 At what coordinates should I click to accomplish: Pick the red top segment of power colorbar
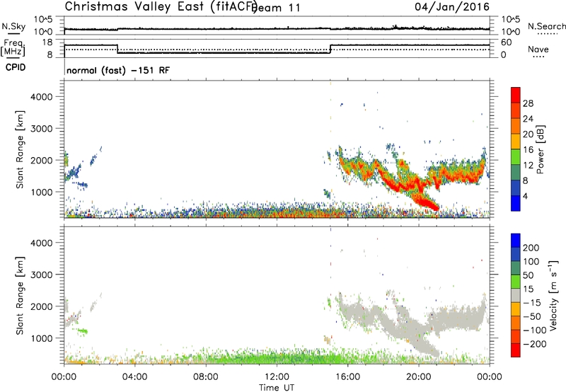(516, 95)
